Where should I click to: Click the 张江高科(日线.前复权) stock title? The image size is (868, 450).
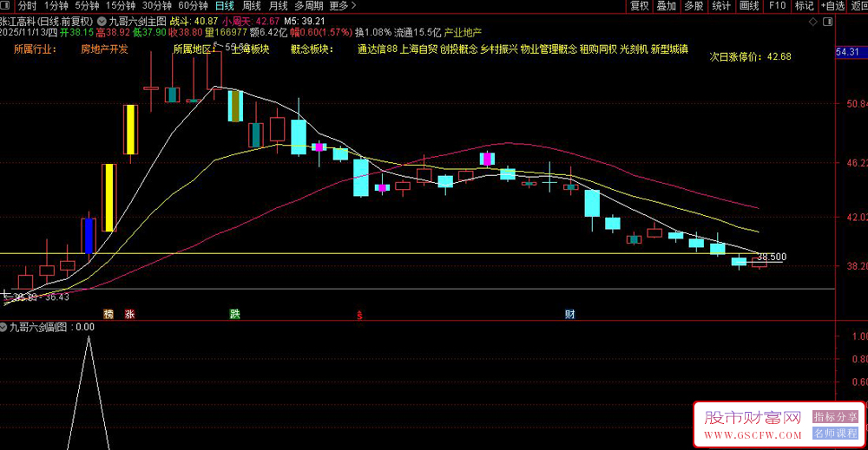pos(47,22)
